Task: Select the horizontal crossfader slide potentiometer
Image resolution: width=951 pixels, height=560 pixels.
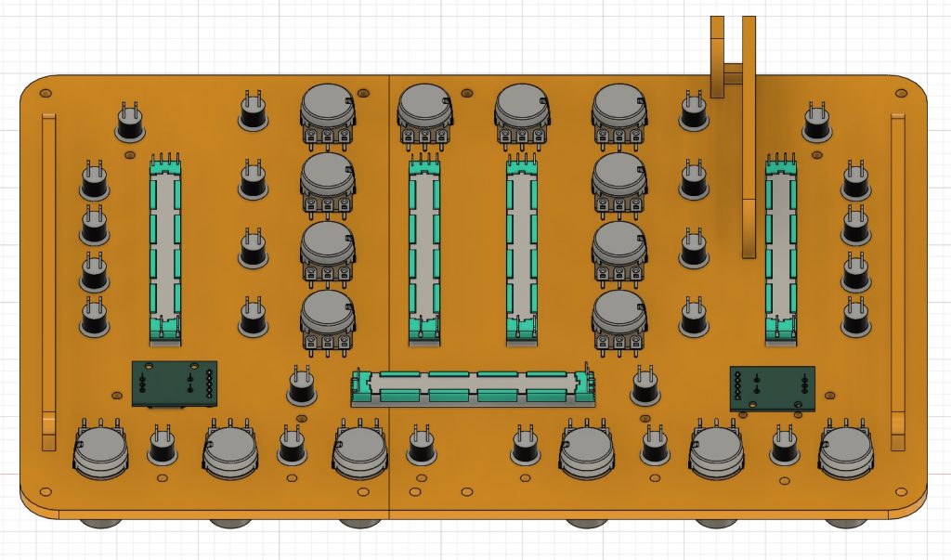Action: [473, 386]
